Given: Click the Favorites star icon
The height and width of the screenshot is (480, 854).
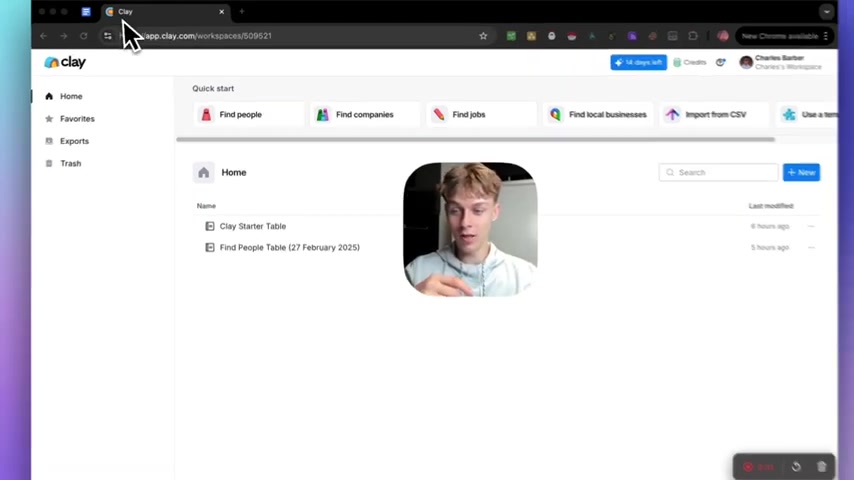Looking at the screenshot, I should (x=49, y=119).
